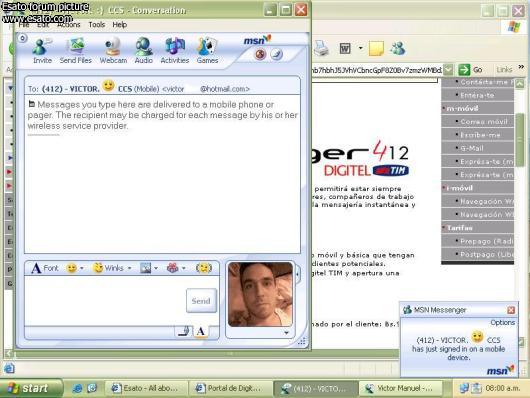The image size is (530, 398).
Task: Open Escribe-me sidebar link
Action: (x=480, y=135)
